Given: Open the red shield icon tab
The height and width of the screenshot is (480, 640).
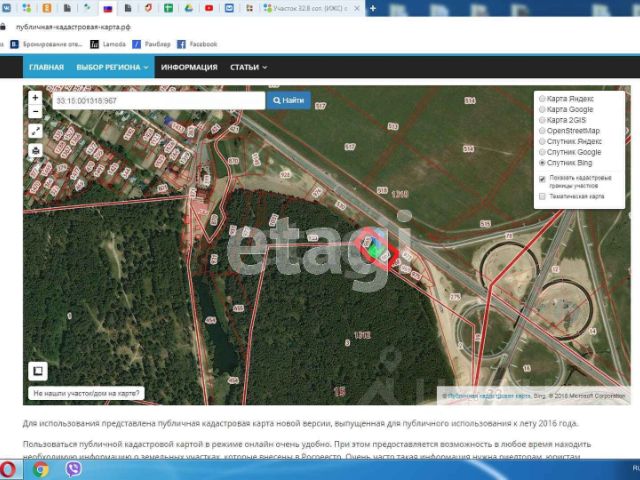Looking at the screenshot, I should pos(148,8).
